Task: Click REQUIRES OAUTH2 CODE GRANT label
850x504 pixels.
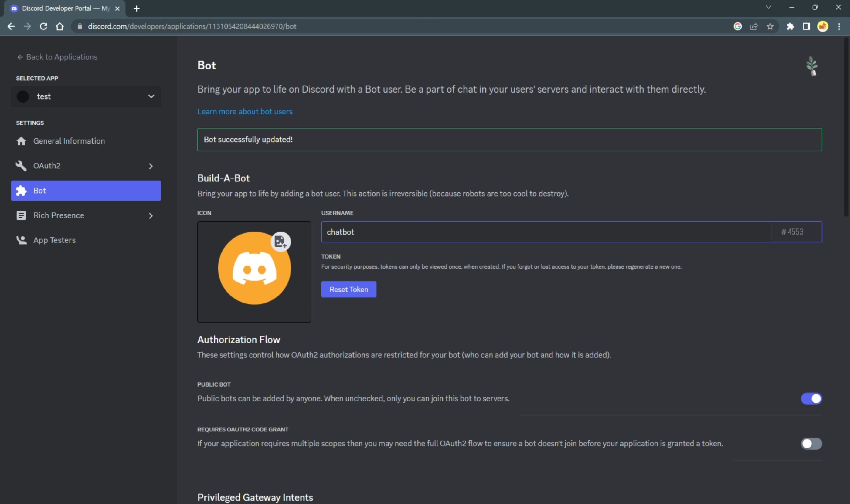Action: click(243, 429)
